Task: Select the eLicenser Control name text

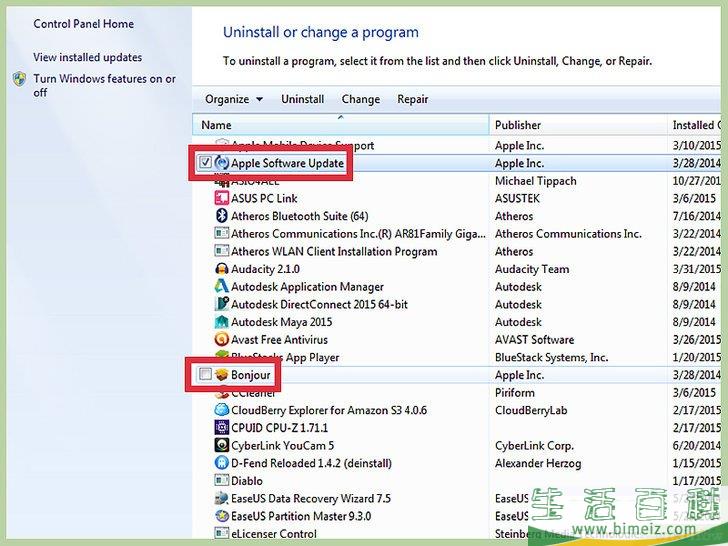Action: point(274,533)
